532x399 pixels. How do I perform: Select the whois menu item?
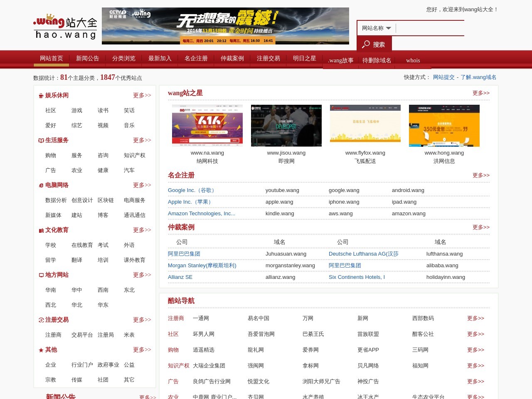point(413,60)
